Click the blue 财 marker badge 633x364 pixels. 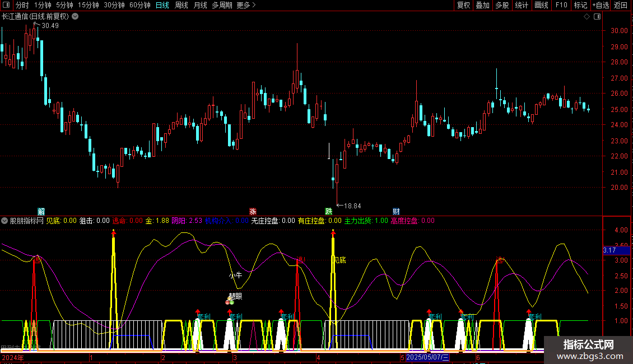point(396,212)
